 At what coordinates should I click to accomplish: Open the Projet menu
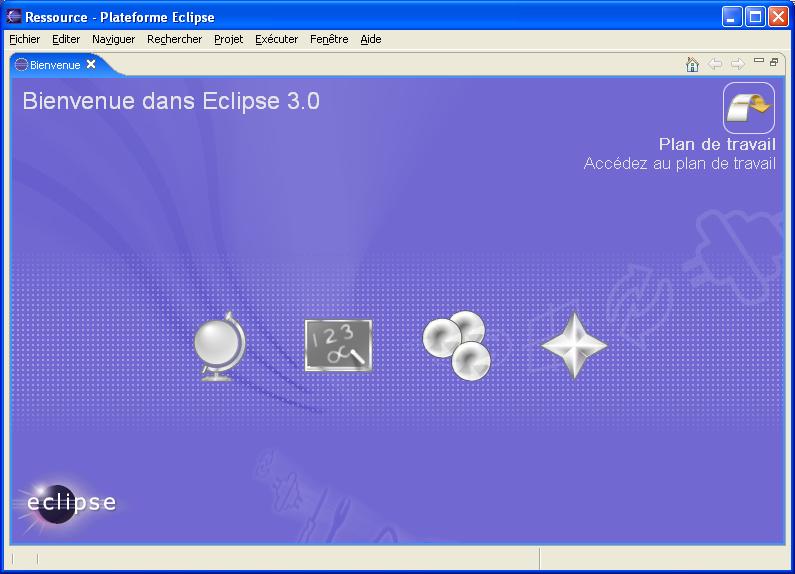[x=228, y=39]
